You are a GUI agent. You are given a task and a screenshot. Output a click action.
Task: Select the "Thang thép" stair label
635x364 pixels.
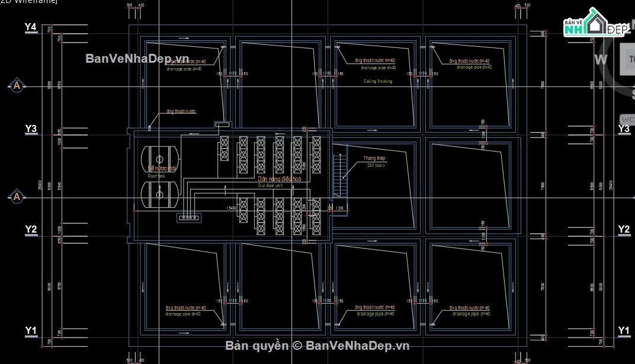coord(374,158)
